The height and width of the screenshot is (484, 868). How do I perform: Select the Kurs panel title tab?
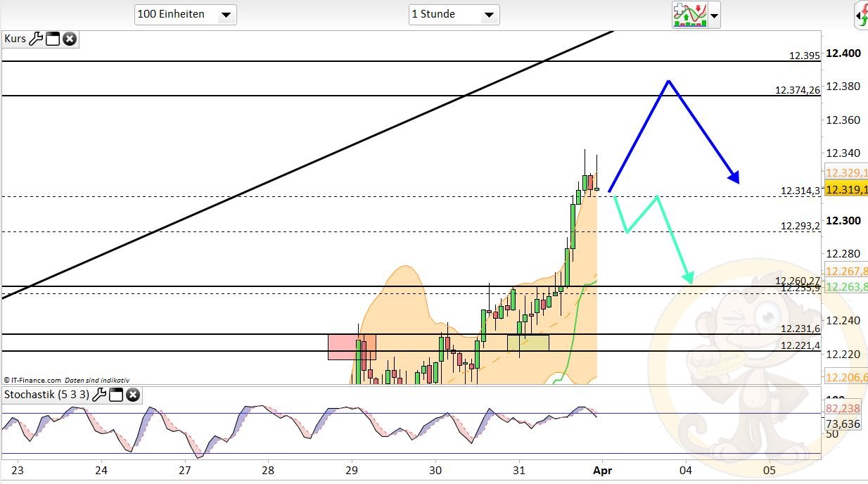[x=15, y=39]
